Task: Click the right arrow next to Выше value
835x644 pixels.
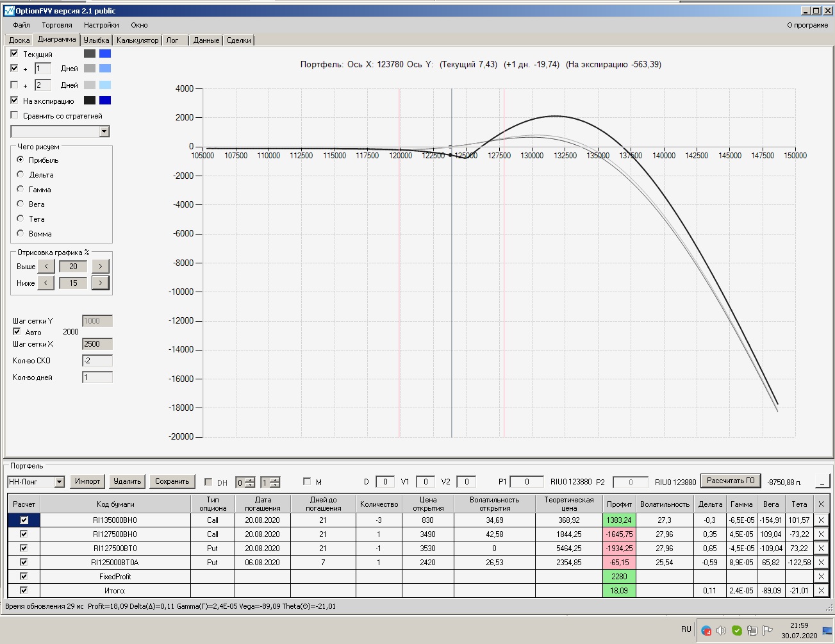Action: tap(101, 267)
